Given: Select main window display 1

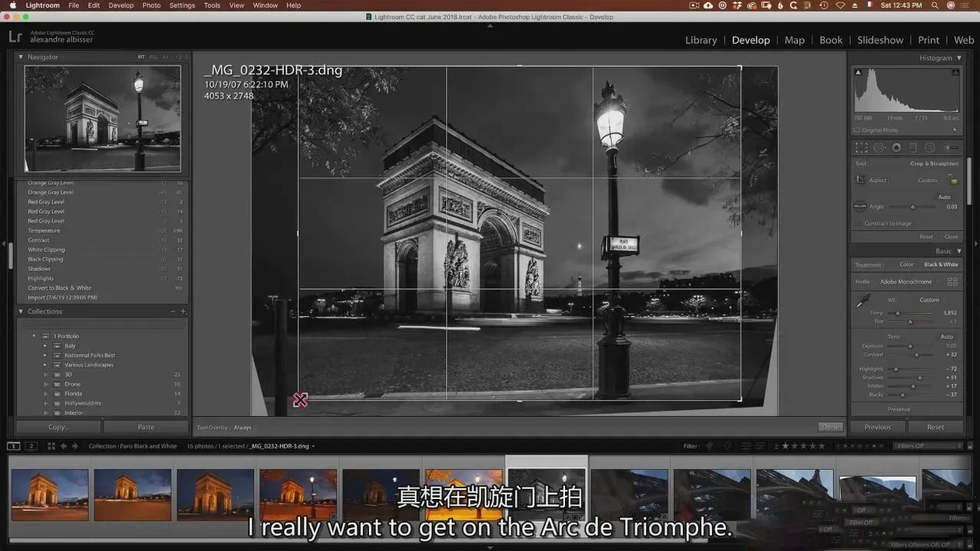Looking at the screenshot, I should click(x=14, y=446).
